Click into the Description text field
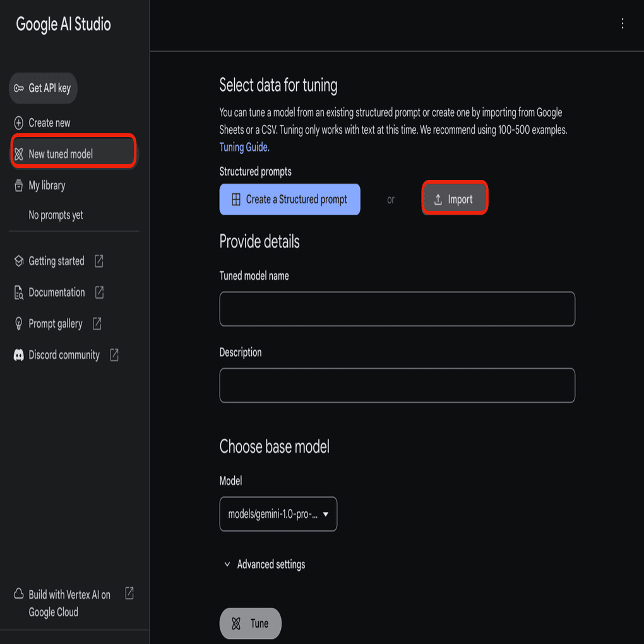This screenshot has width=644, height=644. [397, 385]
